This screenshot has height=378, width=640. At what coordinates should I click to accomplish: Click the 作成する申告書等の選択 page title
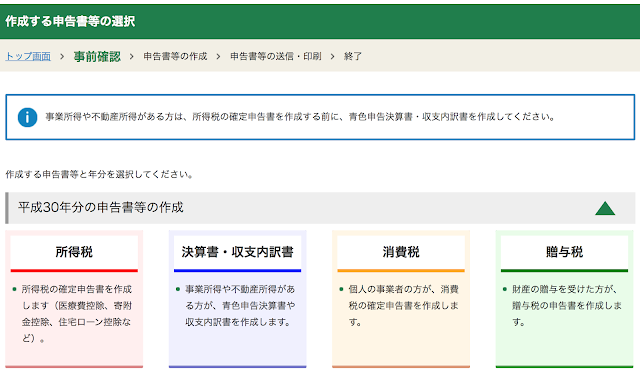[70, 21]
